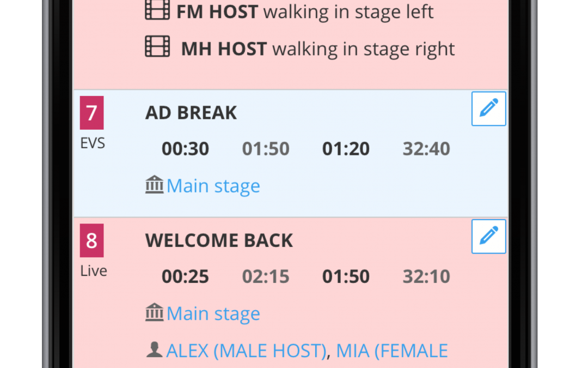Open ALEX (MALE HOST) cast link
588x368 pixels.
[247, 351]
